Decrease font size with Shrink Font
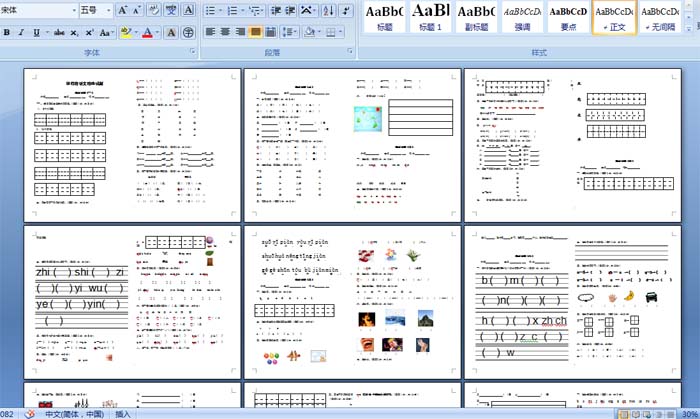The width and height of the screenshot is (700, 419). [x=137, y=10]
